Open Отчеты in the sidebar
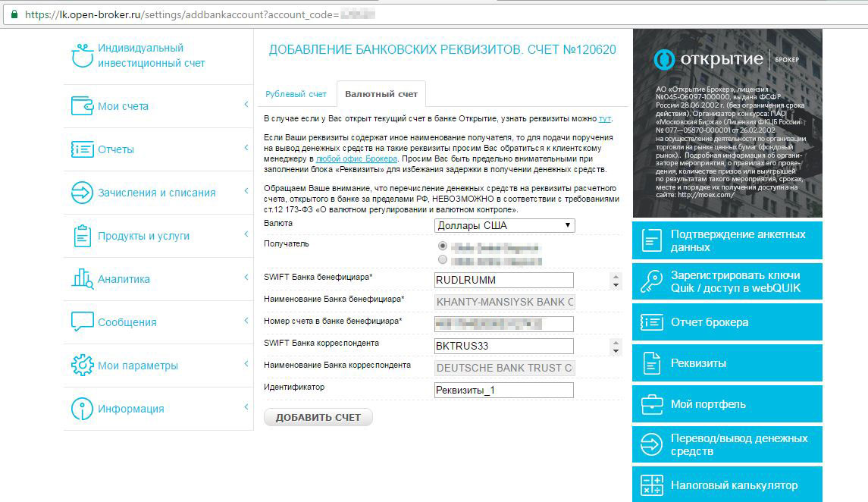 click(116, 149)
